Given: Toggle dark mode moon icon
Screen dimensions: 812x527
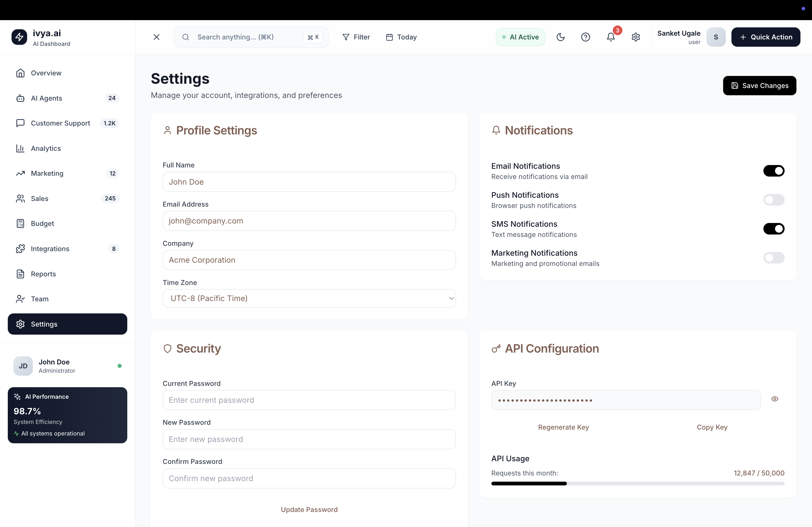Looking at the screenshot, I should point(561,37).
